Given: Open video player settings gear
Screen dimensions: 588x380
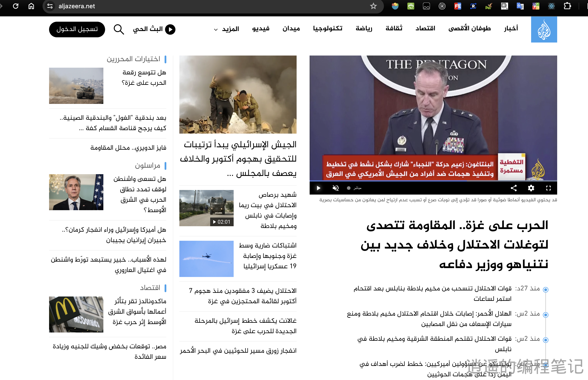Looking at the screenshot, I should tap(531, 188).
